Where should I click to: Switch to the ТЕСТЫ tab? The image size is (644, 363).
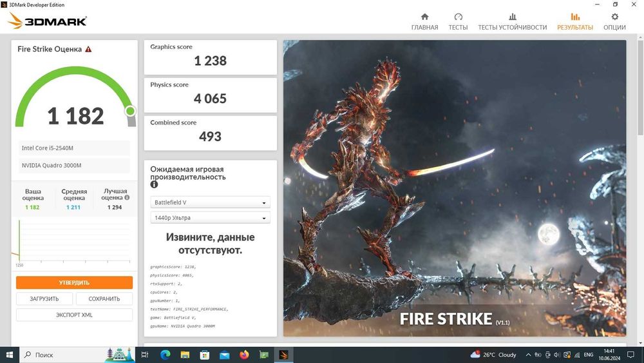[458, 22]
